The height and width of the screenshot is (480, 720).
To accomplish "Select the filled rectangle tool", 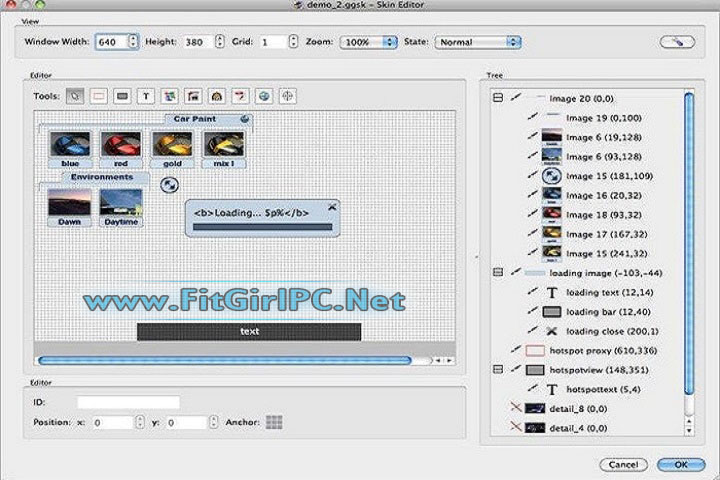I will (x=122, y=96).
